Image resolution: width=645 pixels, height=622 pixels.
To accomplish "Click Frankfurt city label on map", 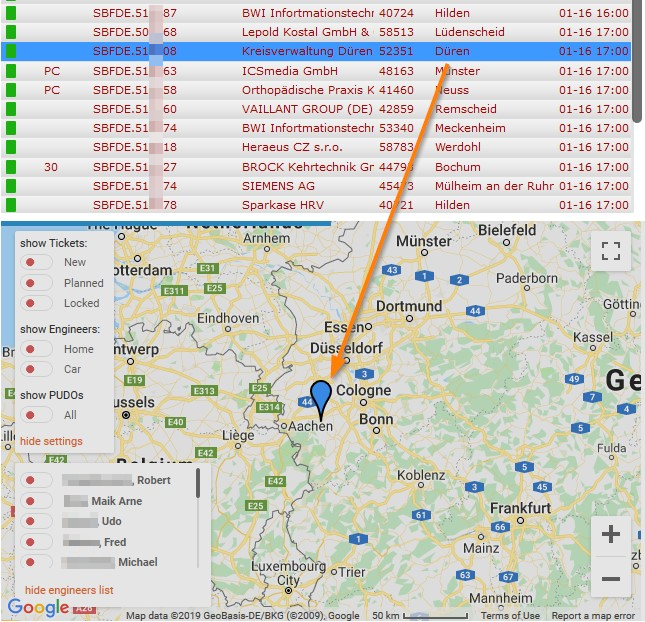I will click(520, 508).
